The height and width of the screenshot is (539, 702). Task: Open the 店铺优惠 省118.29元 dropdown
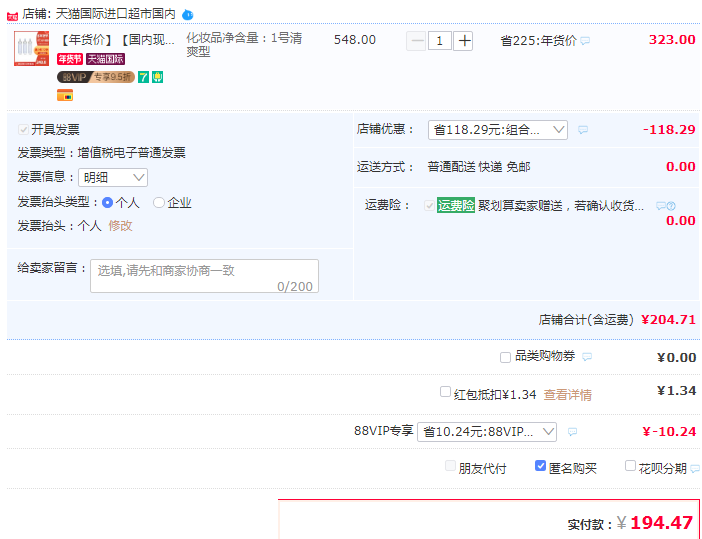tap(498, 130)
